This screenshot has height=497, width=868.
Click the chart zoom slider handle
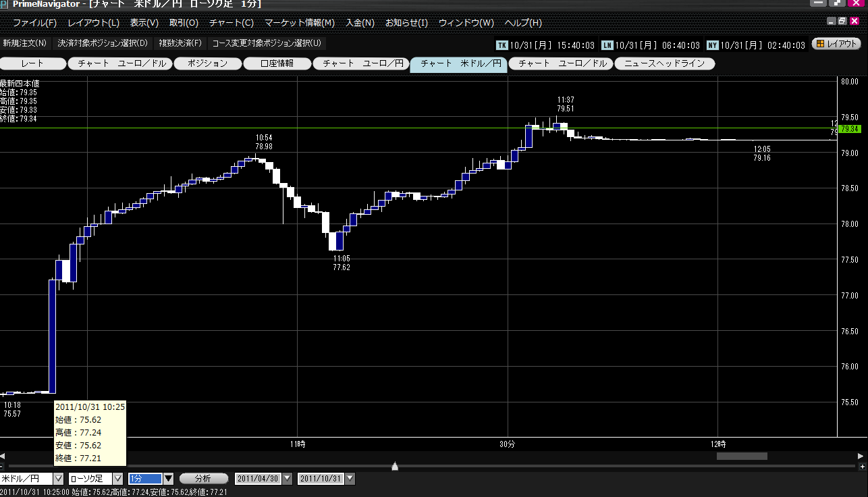tap(395, 467)
